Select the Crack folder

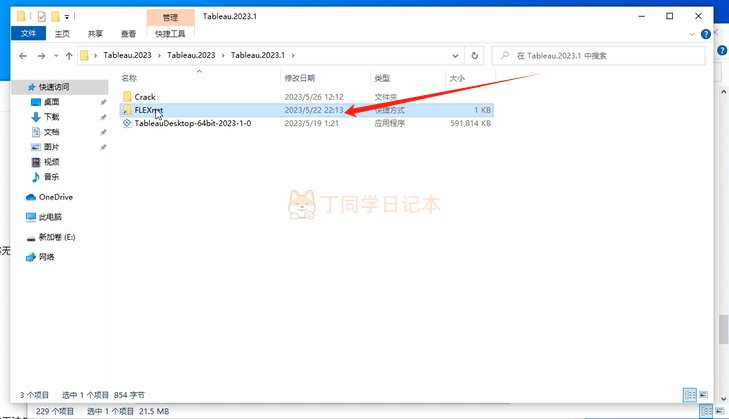click(x=145, y=97)
